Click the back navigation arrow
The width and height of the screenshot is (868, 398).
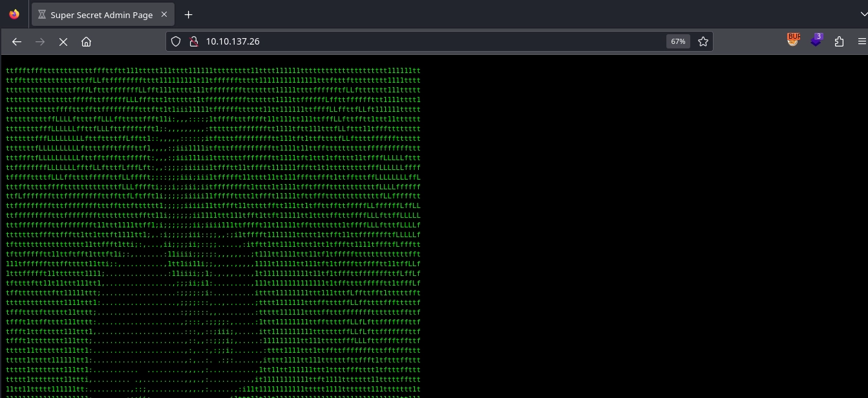[17, 41]
